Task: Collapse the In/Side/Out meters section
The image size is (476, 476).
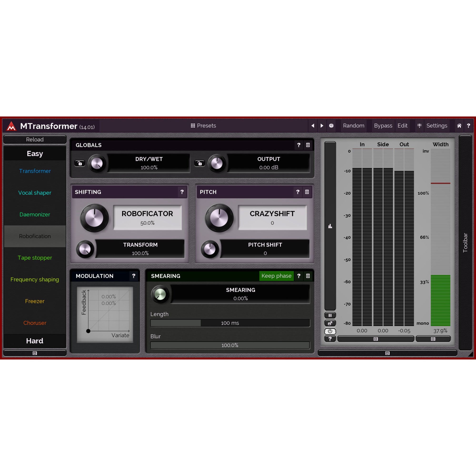Action: (x=376, y=339)
